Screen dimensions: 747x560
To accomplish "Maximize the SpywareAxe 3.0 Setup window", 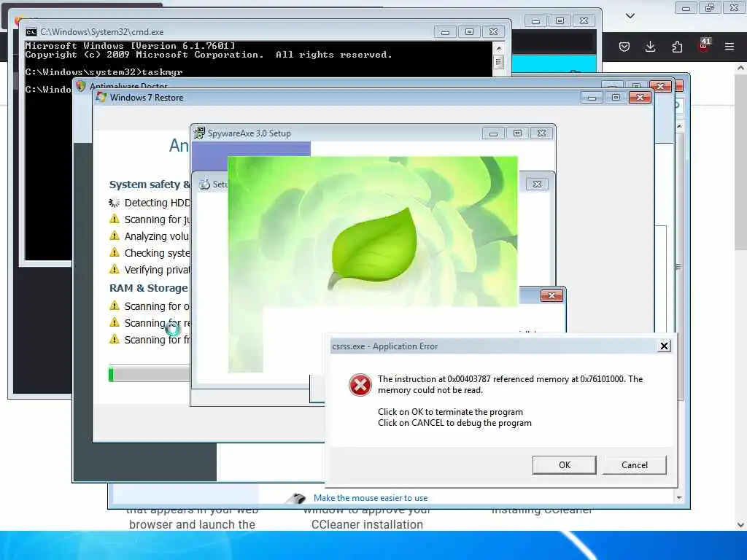I will [x=517, y=133].
